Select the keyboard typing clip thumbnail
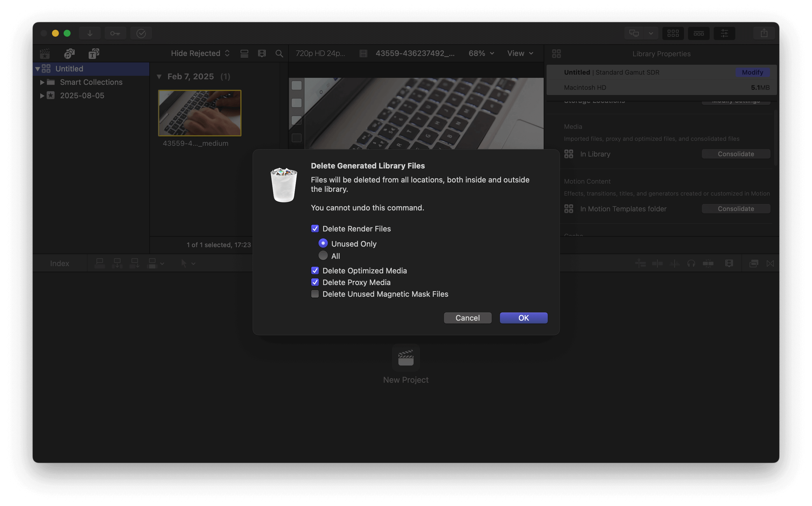812x506 pixels. 199,113
